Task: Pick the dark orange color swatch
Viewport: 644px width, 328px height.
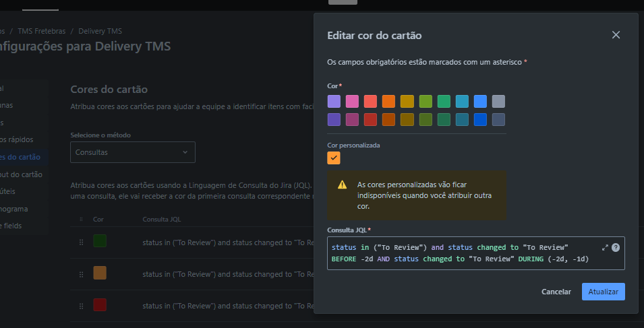Action: point(388,120)
